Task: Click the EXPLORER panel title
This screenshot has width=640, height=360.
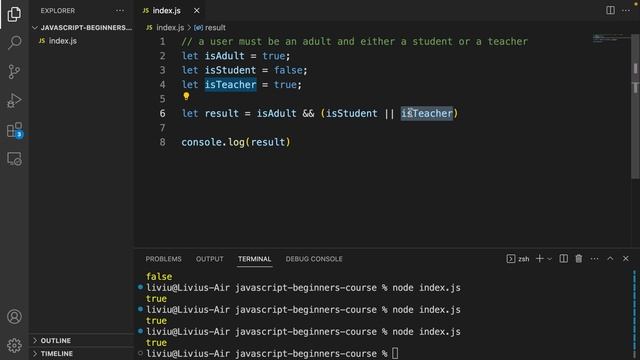Action: 58,11
